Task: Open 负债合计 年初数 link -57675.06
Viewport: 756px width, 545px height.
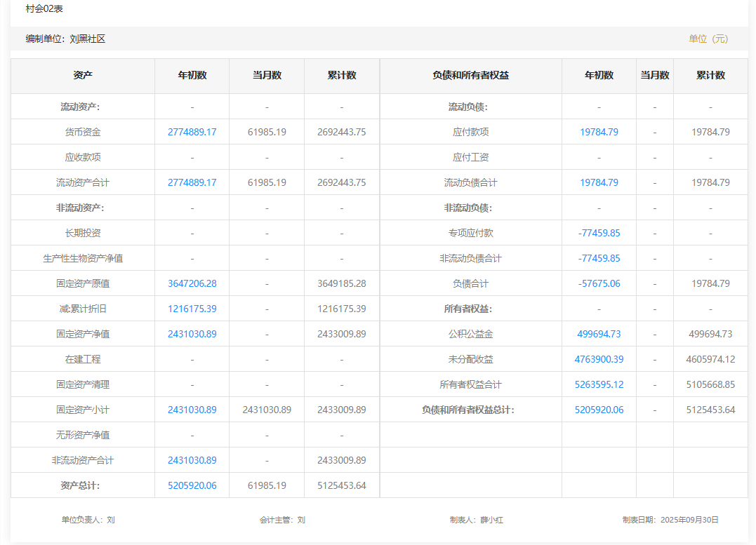Action: point(599,283)
